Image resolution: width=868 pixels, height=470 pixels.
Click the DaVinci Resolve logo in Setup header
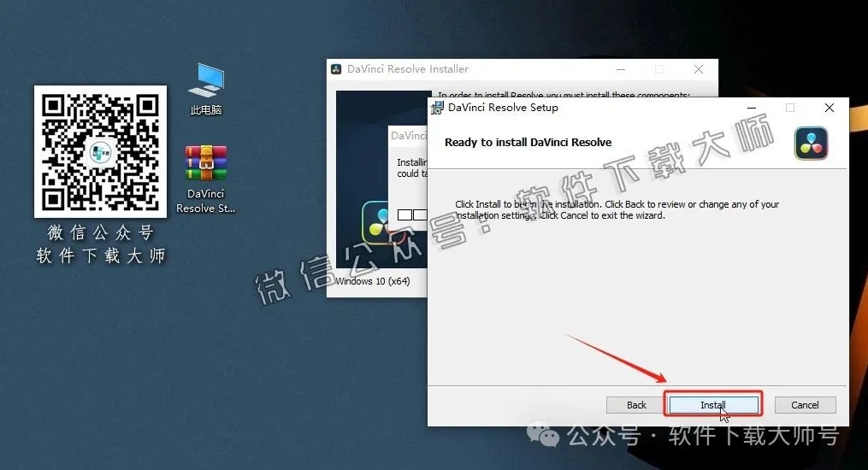click(810, 143)
